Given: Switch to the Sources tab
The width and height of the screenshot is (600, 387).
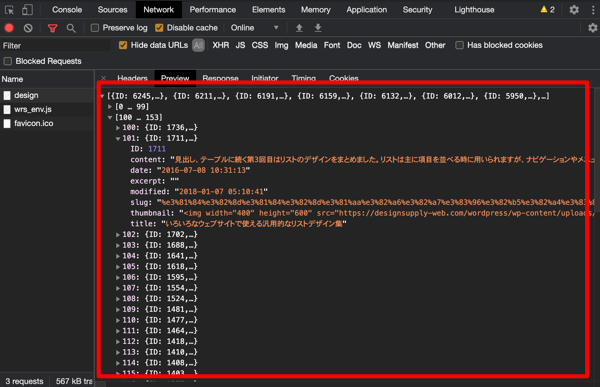Looking at the screenshot, I should (x=112, y=10).
